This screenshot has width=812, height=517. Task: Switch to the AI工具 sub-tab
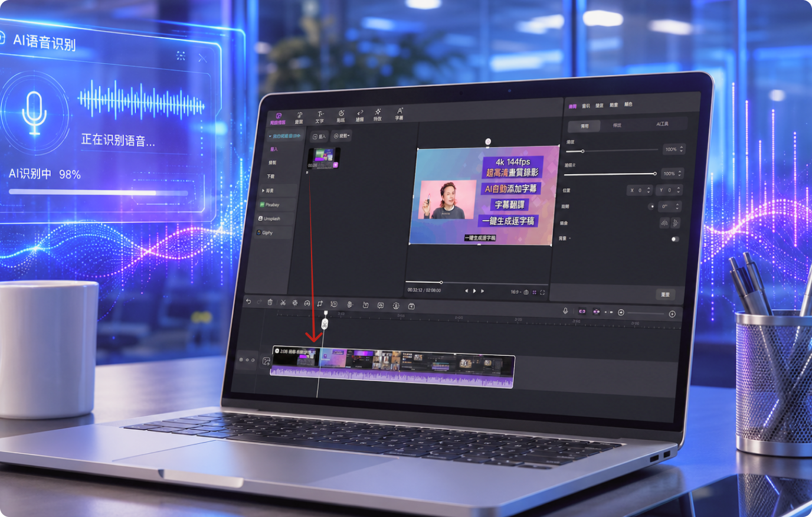pyautogui.click(x=662, y=124)
